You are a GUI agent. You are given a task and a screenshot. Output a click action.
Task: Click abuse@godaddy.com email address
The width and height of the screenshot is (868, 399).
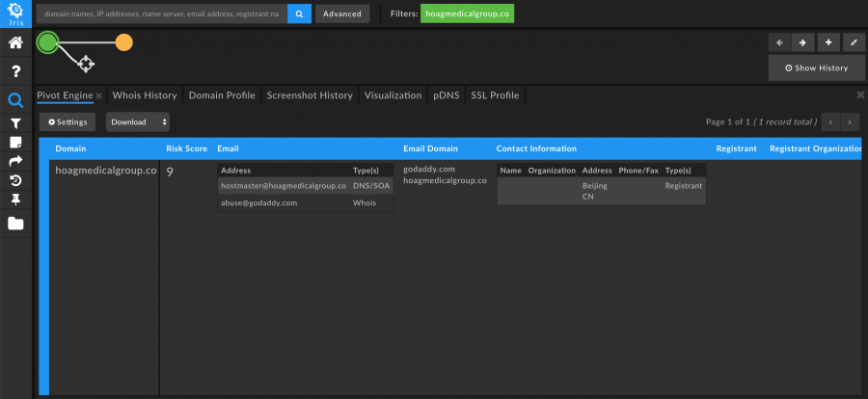tap(259, 203)
